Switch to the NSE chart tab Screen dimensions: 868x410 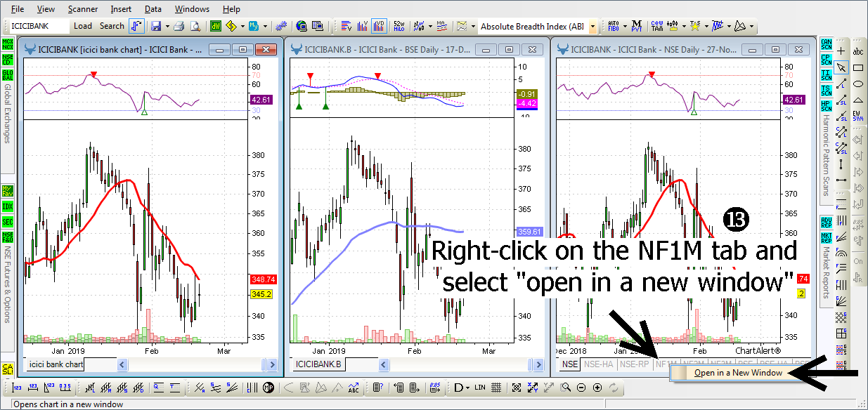click(569, 364)
